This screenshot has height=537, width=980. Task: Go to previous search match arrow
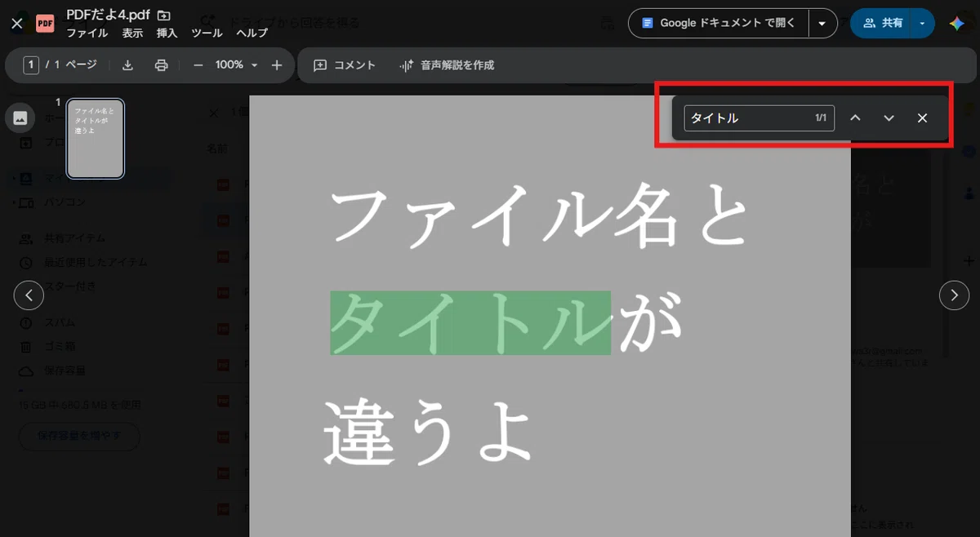coord(855,118)
